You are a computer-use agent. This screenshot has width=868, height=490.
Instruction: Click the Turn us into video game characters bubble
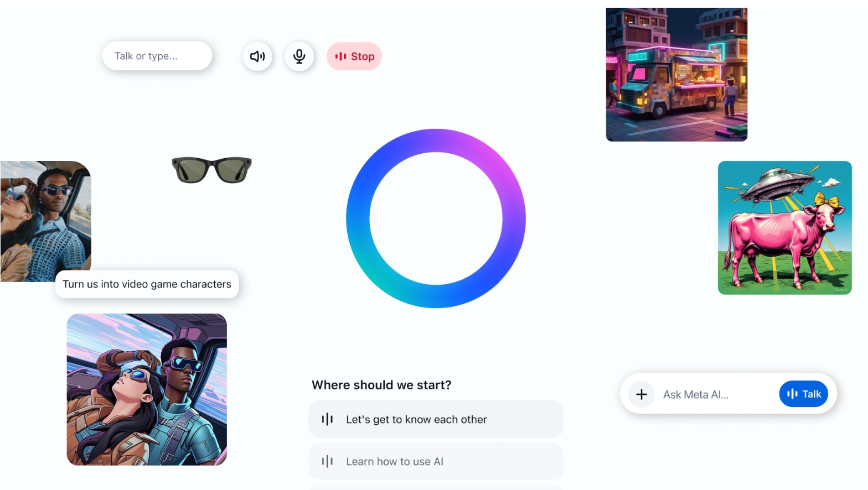tap(147, 284)
